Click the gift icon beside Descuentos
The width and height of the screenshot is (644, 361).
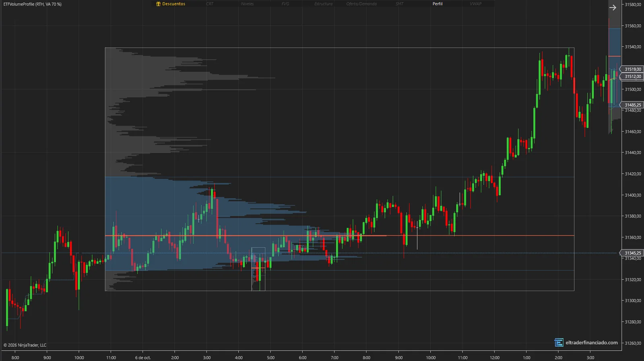click(158, 4)
